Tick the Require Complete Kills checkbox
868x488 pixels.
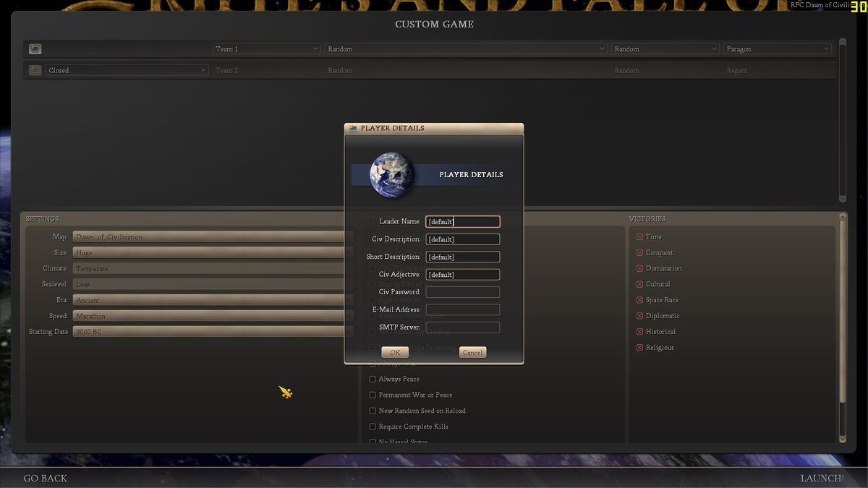coord(373,427)
